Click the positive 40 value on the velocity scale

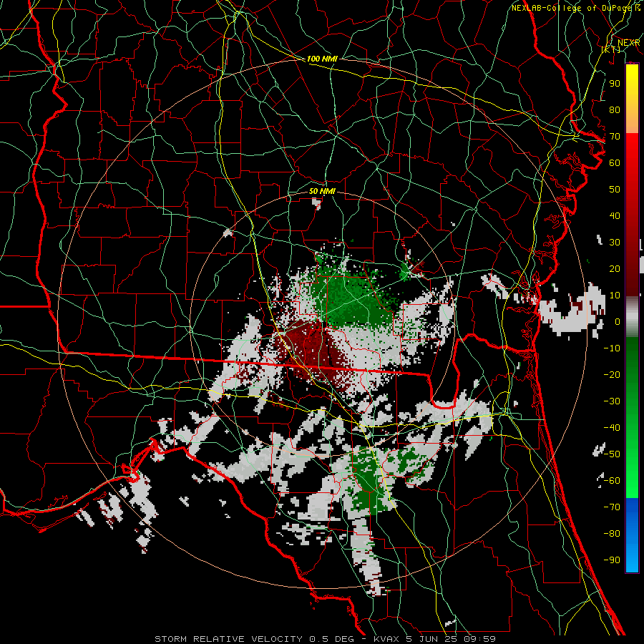tap(615, 216)
